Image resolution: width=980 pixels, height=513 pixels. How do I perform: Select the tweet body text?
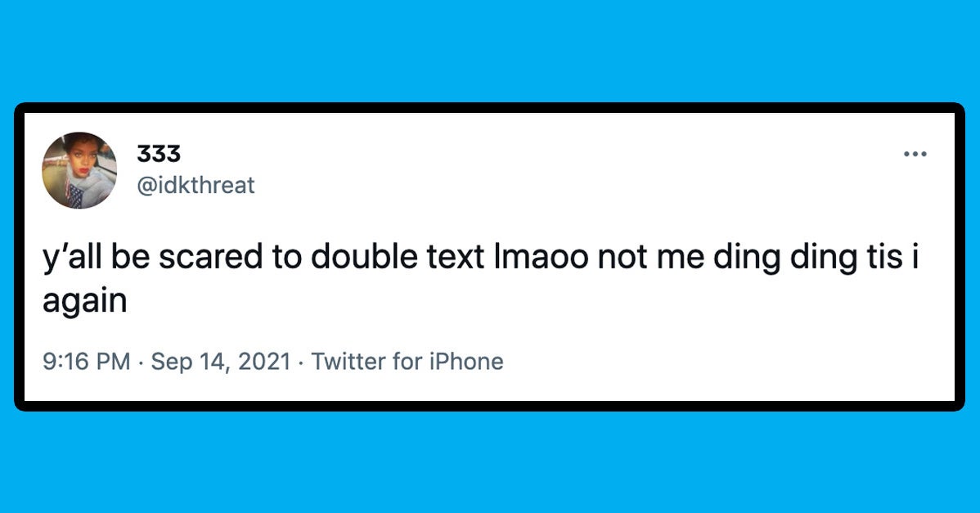(409, 256)
